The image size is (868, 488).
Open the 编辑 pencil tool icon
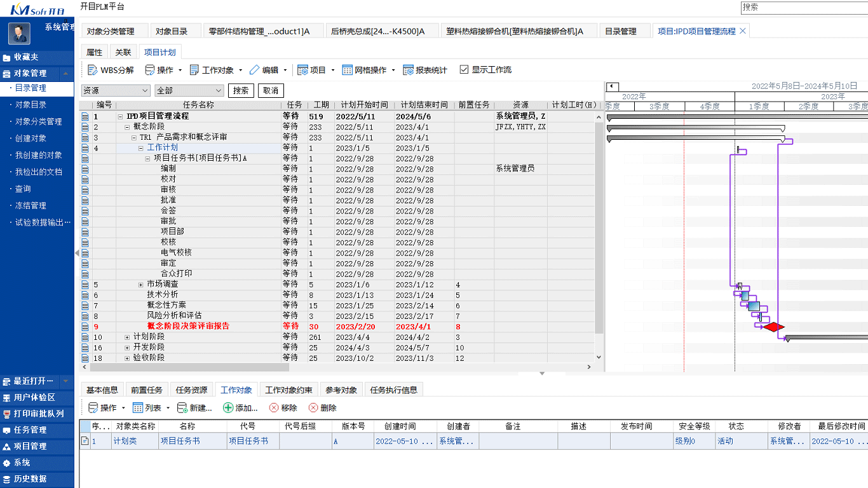pos(253,70)
